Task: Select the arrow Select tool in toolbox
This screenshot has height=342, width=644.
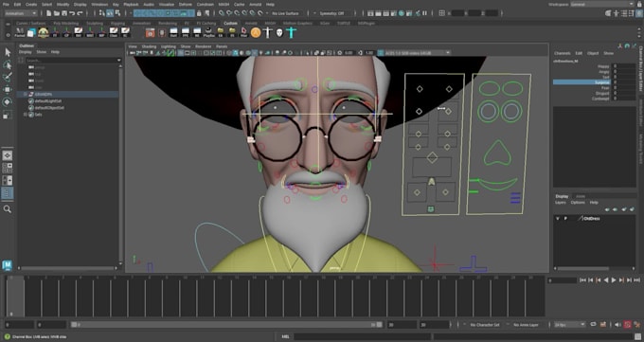Action: (8, 52)
